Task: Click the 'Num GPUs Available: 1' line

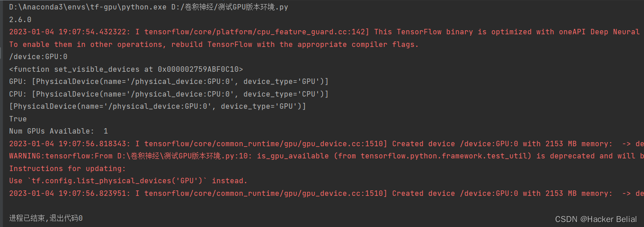Action: coord(59,131)
